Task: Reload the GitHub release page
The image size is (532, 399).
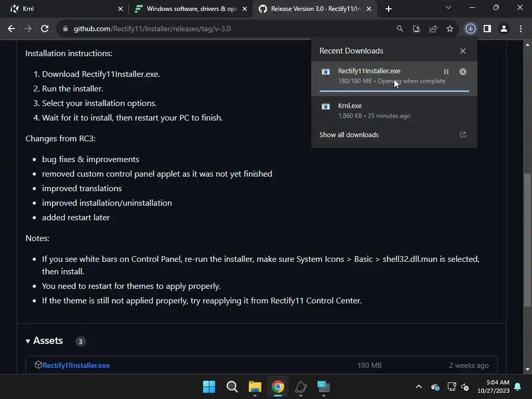Action: pyautogui.click(x=45, y=29)
